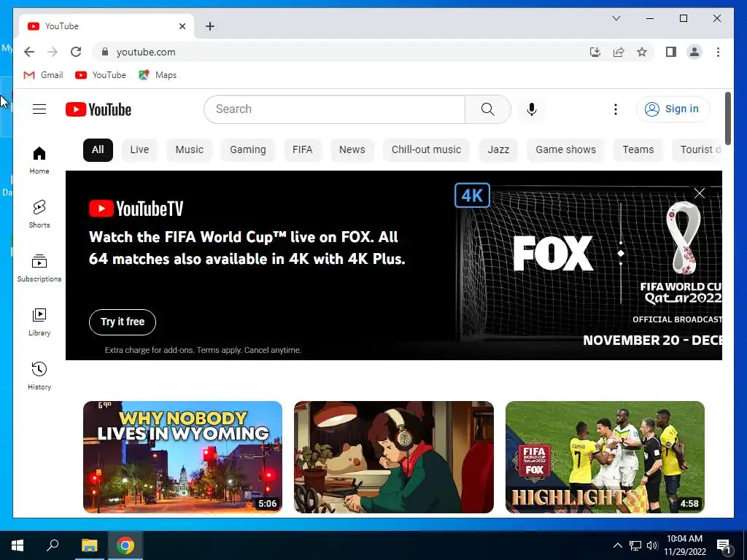Select the Chill-out music chip
This screenshot has height=560, width=747.
pyautogui.click(x=426, y=149)
